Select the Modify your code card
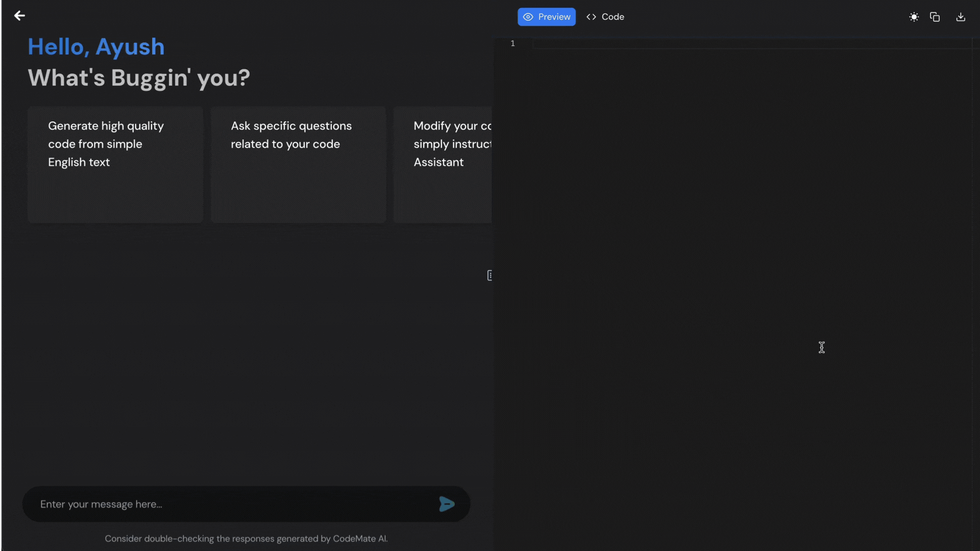The image size is (980, 551). pos(443,164)
